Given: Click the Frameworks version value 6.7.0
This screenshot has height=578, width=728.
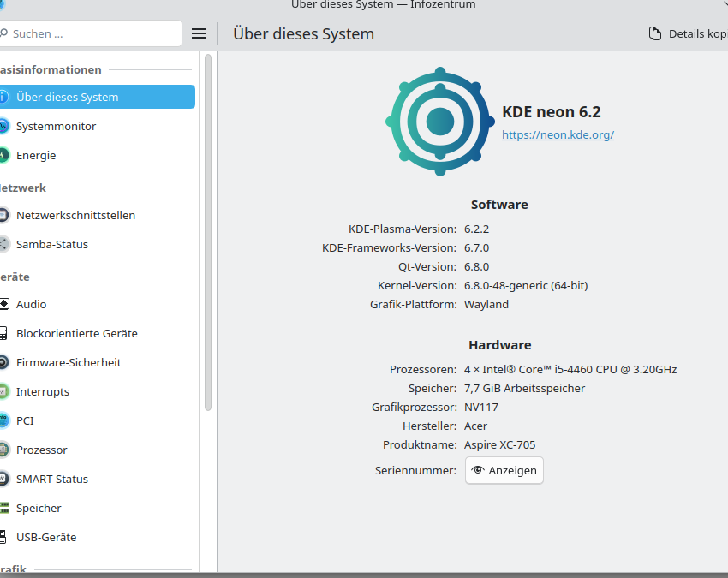Looking at the screenshot, I should pyautogui.click(x=476, y=248).
